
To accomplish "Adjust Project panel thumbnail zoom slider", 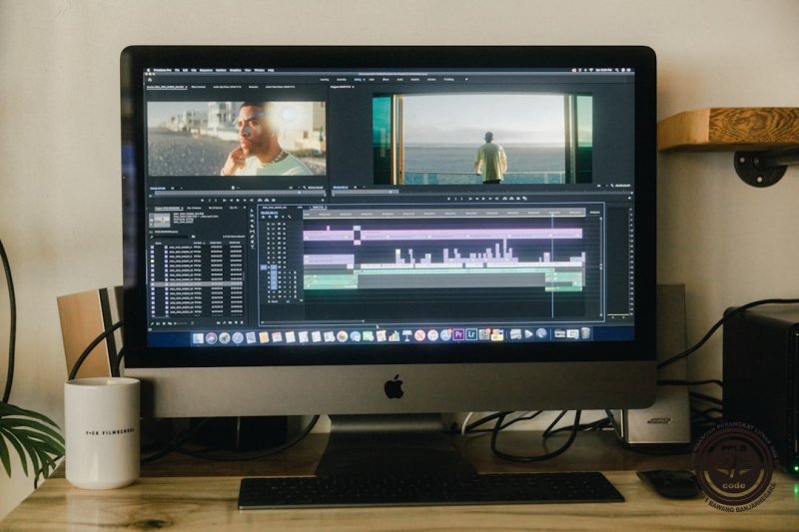I will tap(181, 323).
